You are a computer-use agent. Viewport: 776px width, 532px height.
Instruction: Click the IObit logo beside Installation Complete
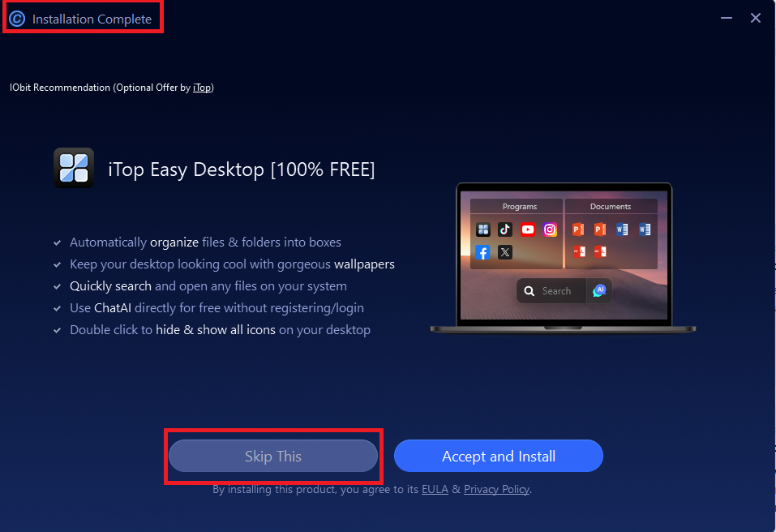pyautogui.click(x=17, y=19)
